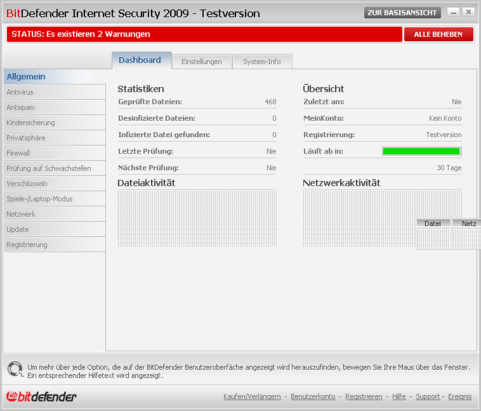The height and width of the screenshot is (411, 481).
Task: Open the Antivirus section
Action: [x=55, y=92]
